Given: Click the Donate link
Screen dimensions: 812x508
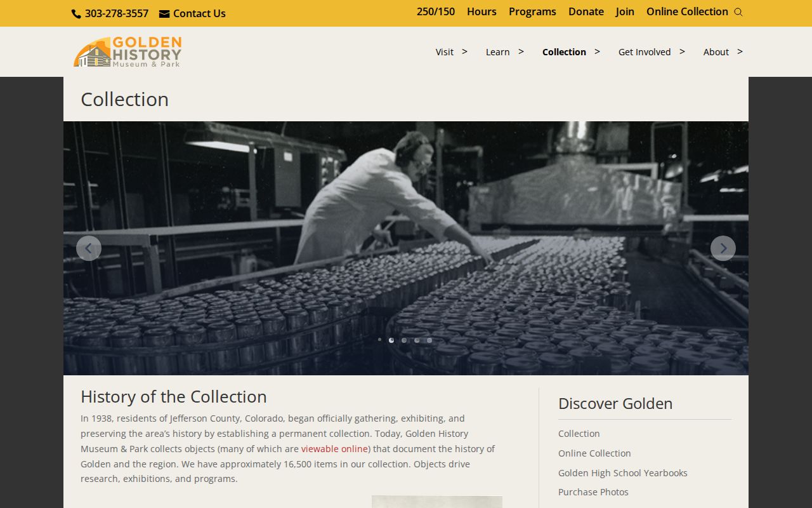Looking at the screenshot, I should (586, 11).
